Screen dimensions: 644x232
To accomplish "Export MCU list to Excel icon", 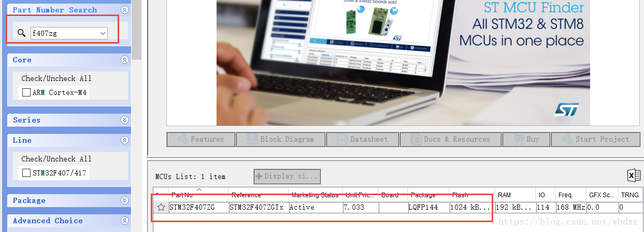I will 634,175.
